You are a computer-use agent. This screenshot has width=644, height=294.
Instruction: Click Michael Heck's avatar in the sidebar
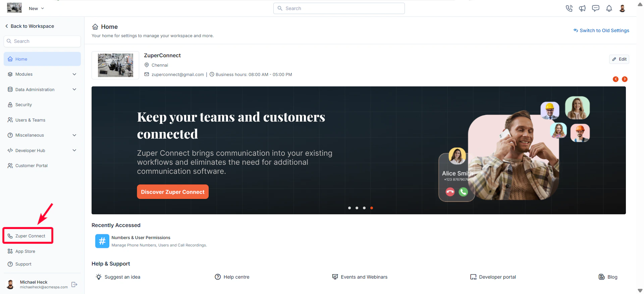click(x=11, y=284)
